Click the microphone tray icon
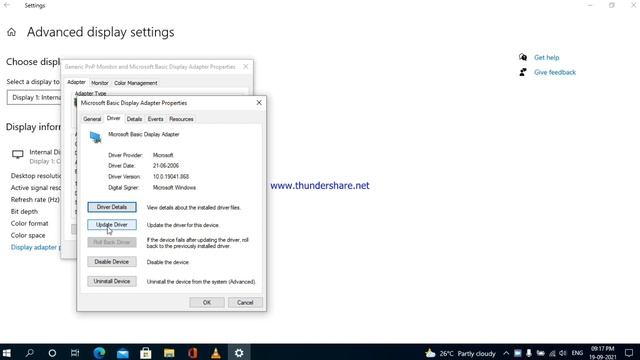The width and height of the screenshot is (640, 360). point(529,353)
